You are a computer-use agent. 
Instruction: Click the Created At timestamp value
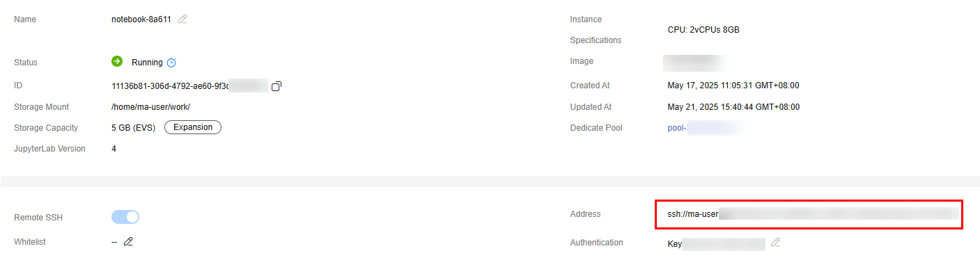733,86
